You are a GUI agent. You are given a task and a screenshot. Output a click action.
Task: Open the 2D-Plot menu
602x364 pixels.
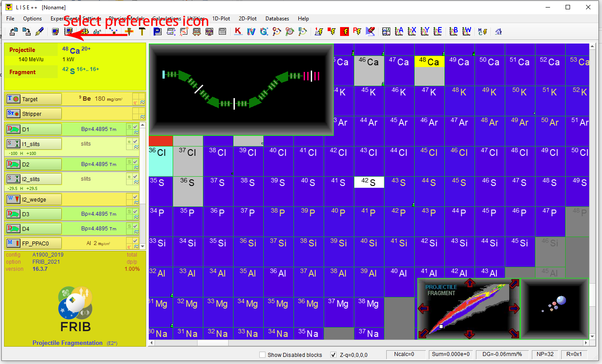[x=248, y=19]
